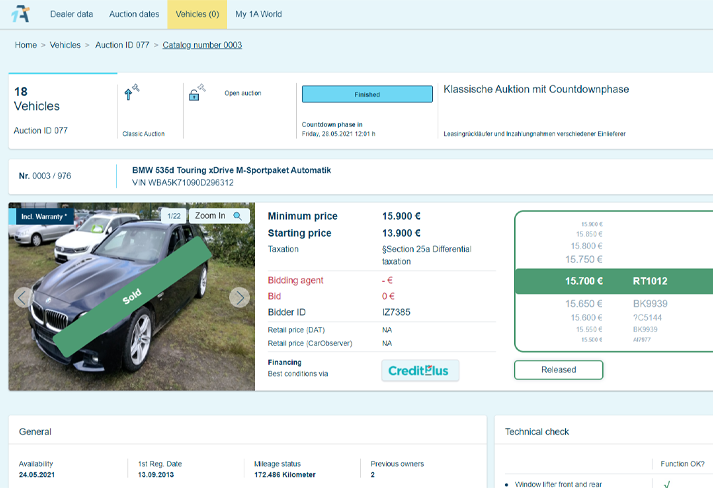Click the 1st Reg. Date 13.09.2013 value
Screen dimensions: 713x488
point(156,474)
